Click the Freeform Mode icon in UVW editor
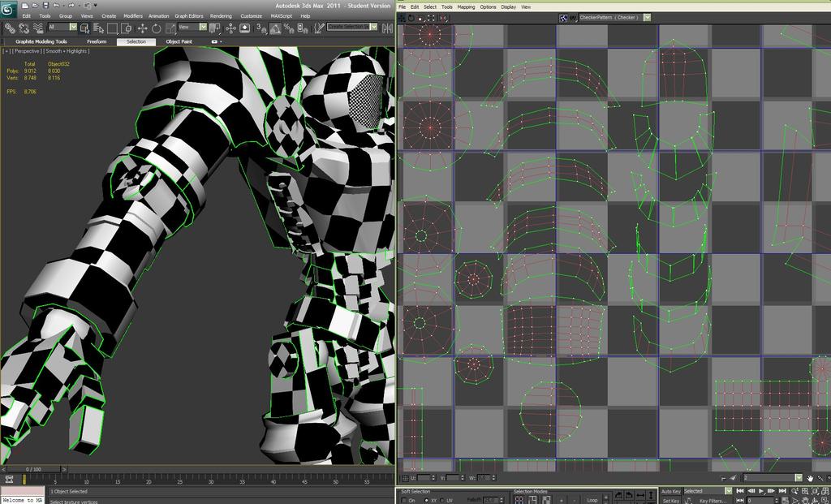Viewport: 831px width, 504px height. [x=431, y=18]
